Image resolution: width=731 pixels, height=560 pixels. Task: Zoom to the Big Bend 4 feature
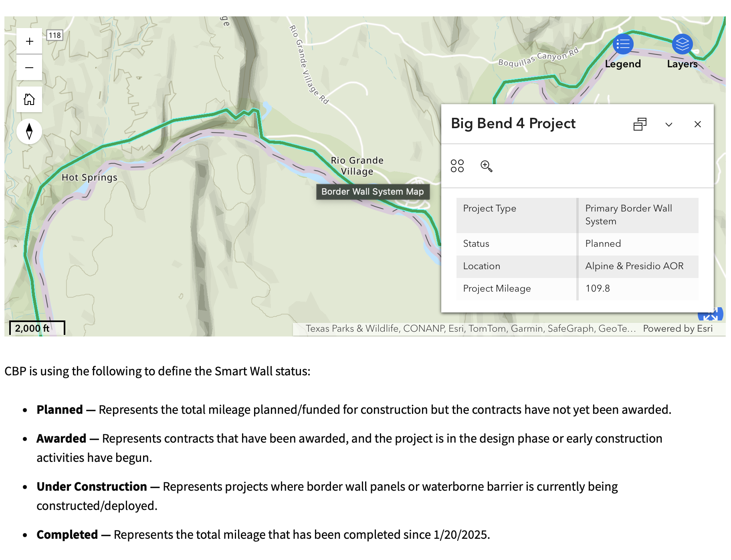pos(486,166)
